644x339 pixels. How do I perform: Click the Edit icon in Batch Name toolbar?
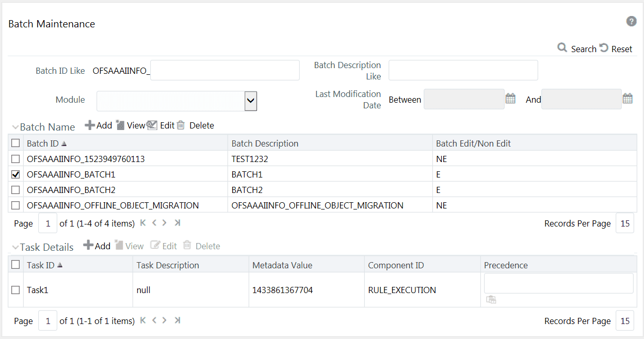[152, 125]
